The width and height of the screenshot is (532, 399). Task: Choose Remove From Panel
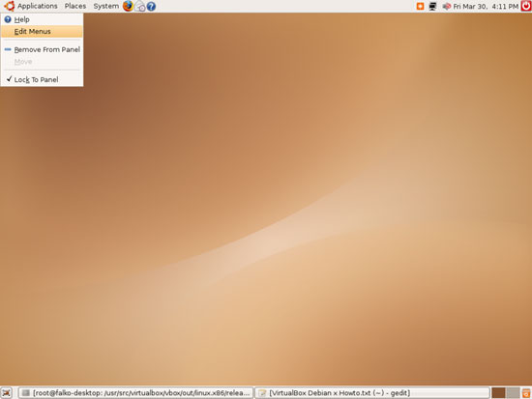click(42, 49)
